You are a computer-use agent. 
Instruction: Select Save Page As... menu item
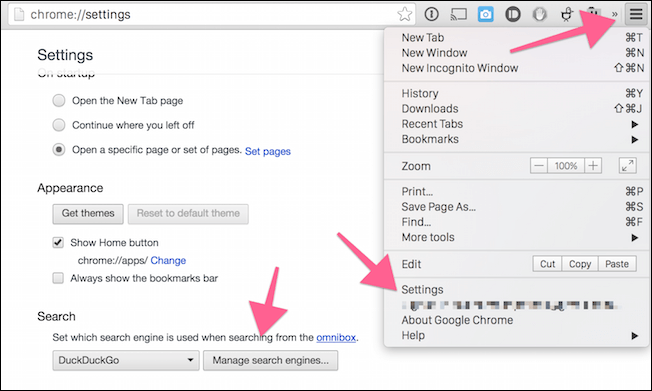(x=516, y=207)
